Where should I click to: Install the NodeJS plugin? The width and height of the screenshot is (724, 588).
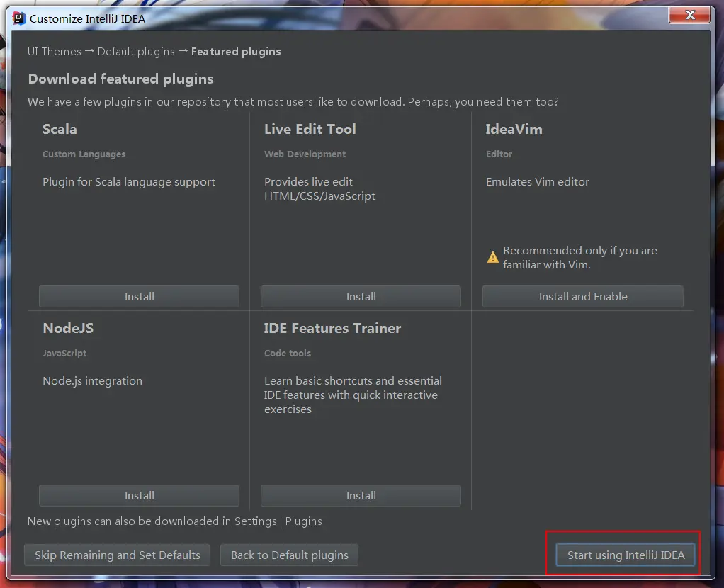pos(139,496)
